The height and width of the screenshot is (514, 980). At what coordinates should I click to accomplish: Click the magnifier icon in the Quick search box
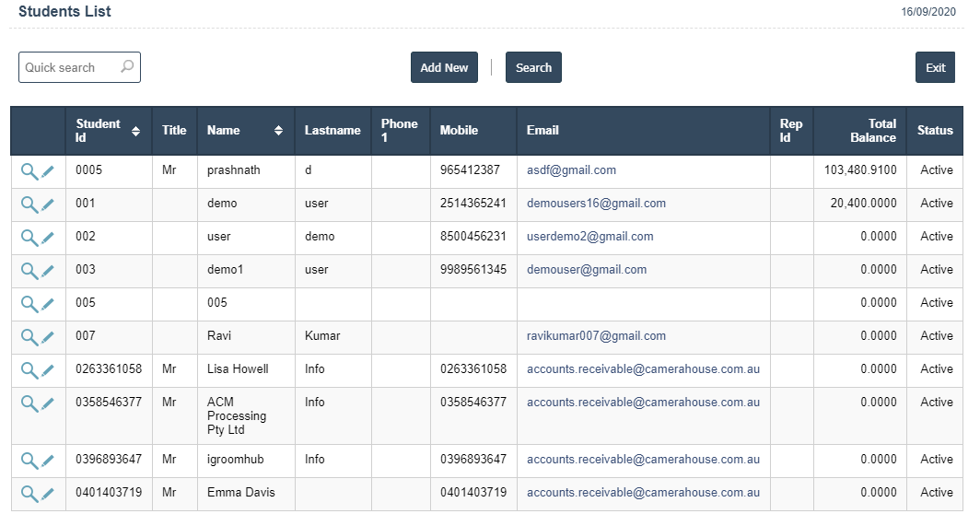coord(127,67)
